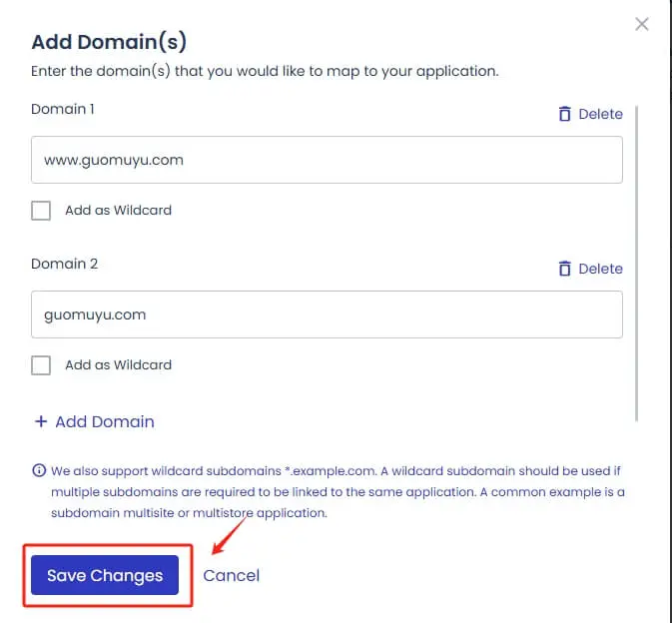Screen dimensions: 672x623
Task: Click the Domain 2 field label
Action: [64, 264]
